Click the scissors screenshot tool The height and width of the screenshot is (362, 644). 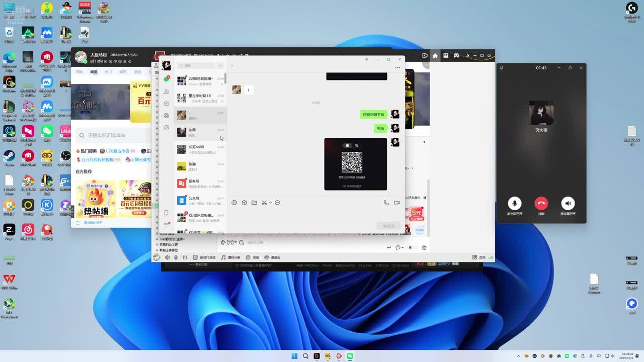[264, 203]
